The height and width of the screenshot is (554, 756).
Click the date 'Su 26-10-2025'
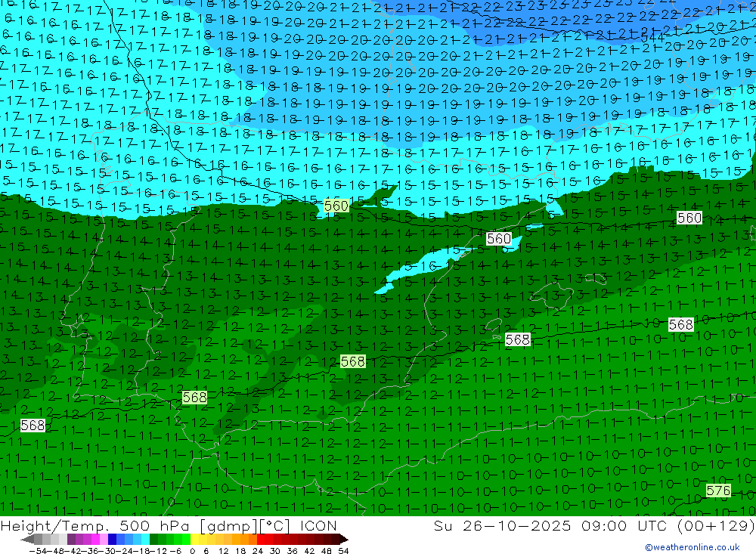coord(503,525)
